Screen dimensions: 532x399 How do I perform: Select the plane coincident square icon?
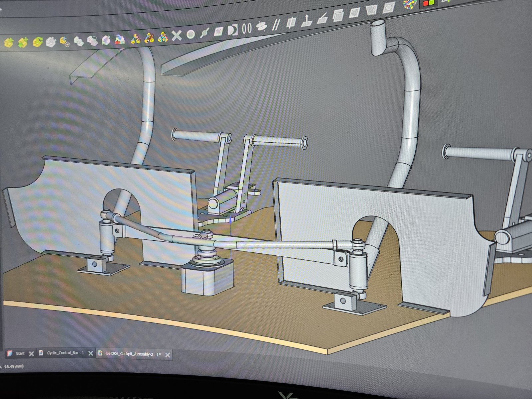pyautogui.click(x=354, y=13)
